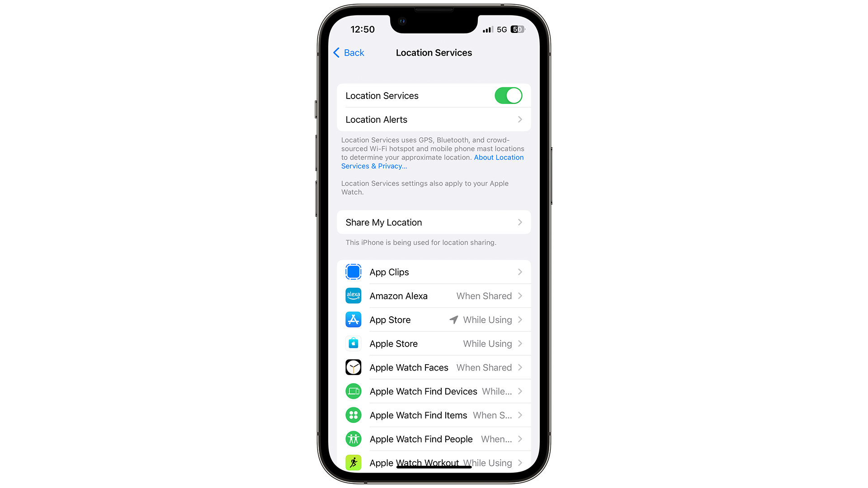Image resolution: width=868 pixels, height=488 pixels.
Task: Open Location Alerts settings
Action: tap(434, 119)
